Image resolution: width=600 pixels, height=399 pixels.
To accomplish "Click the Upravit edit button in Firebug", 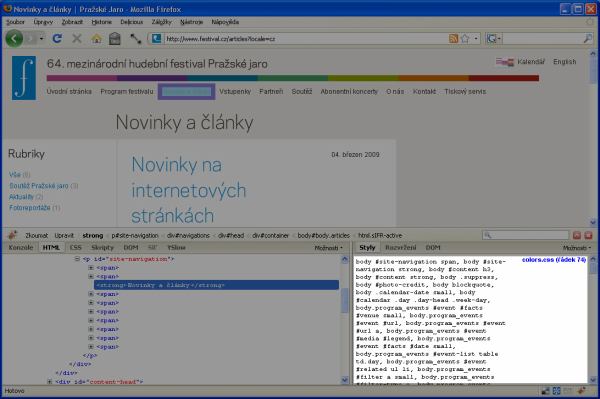I will point(64,236).
